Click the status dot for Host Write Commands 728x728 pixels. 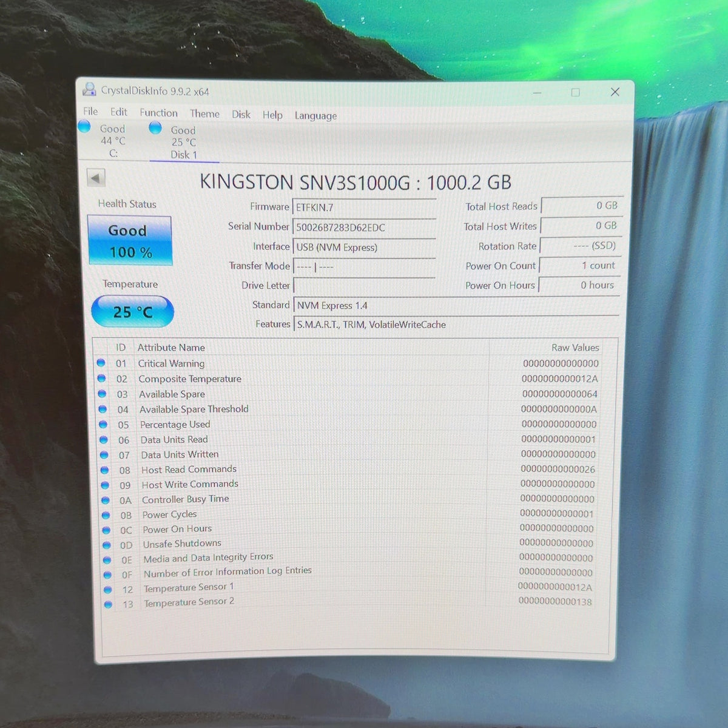[105, 485]
